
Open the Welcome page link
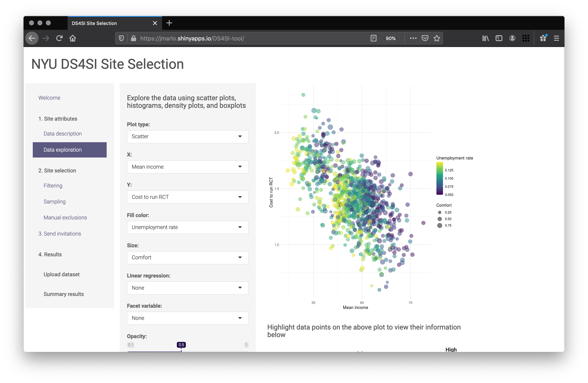tap(49, 98)
